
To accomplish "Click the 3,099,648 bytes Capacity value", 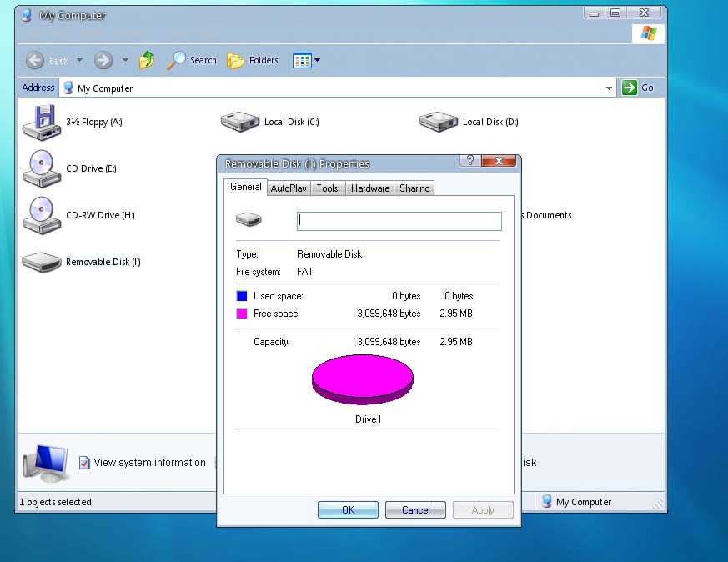I will 389,342.
